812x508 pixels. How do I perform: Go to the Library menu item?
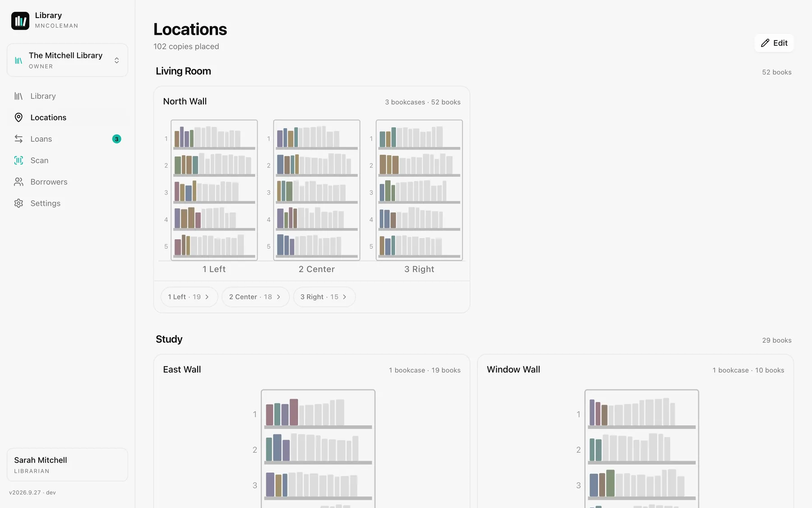coord(68,96)
